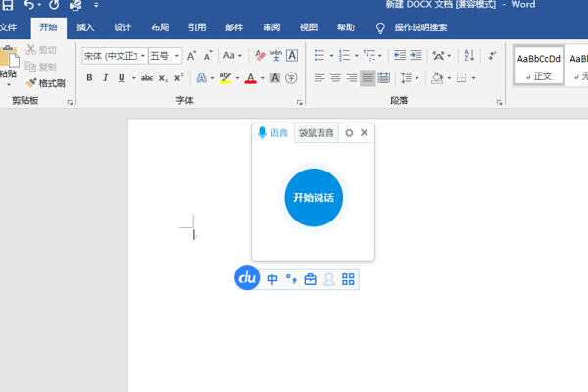Click the Save icon in quick access toolbar
The width and height of the screenshot is (588, 392).
click(x=8, y=5)
